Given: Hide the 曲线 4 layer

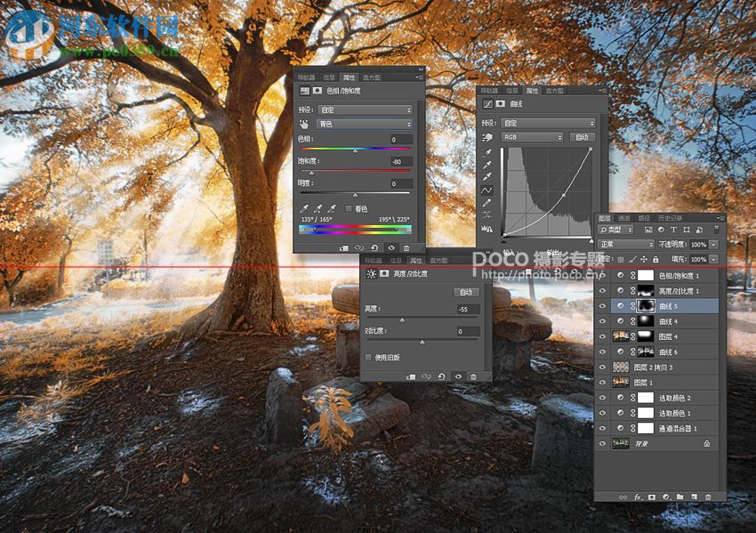Looking at the screenshot, I should (602, 321).
